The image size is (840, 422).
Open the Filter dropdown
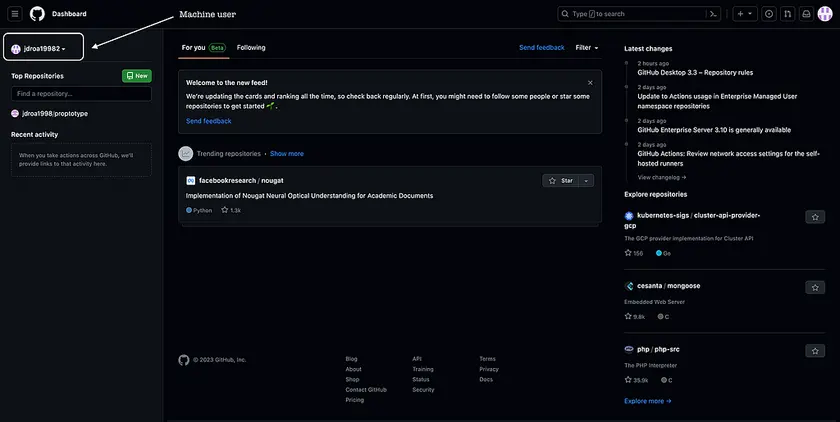click(x=587, y=48)
